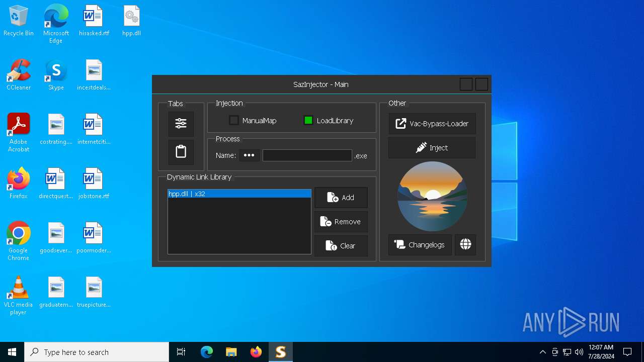Open the notification center
644x362 pixels.
point(627,352)
